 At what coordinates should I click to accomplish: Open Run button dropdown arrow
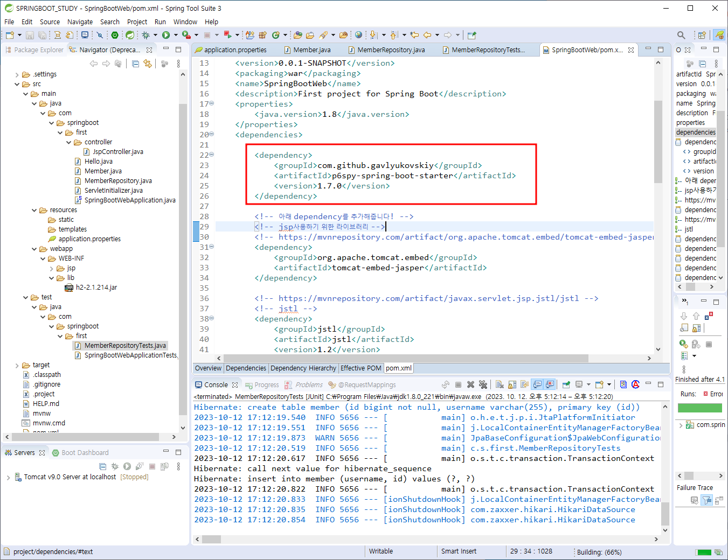coord(176,35)
